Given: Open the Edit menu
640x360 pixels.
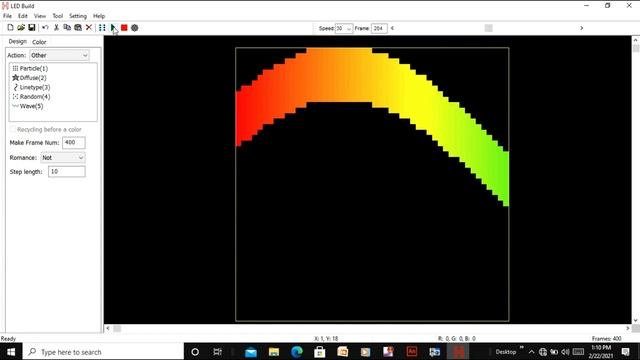Looking at the screenshot, I should coord(23,16).
